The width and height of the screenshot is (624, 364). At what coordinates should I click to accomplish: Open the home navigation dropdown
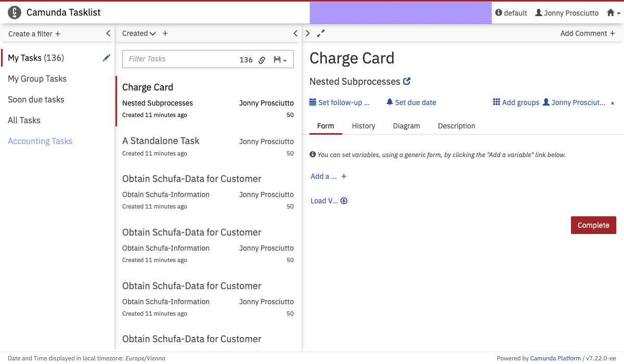click(x=614, y=13)
